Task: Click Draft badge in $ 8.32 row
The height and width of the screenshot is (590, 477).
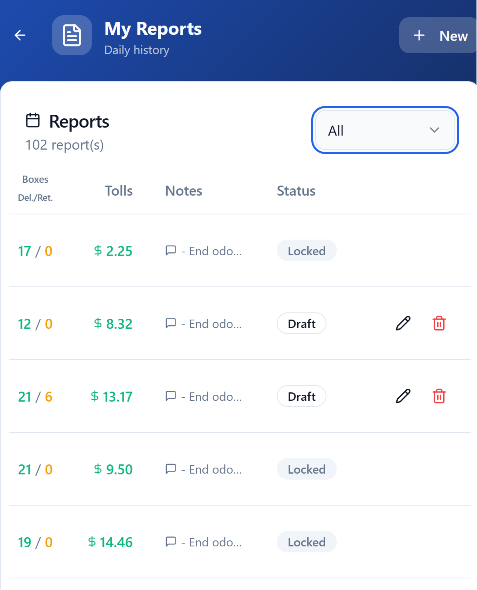Action: (301, 323)
